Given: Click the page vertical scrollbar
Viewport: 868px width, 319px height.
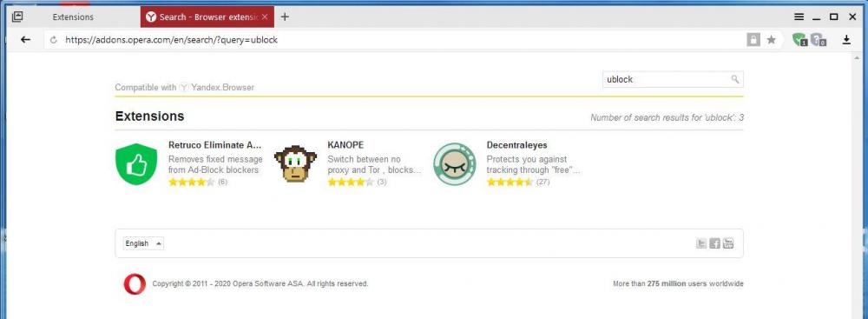Looking at the screenshot, I should pyautogui.click(x=857, y=185).
